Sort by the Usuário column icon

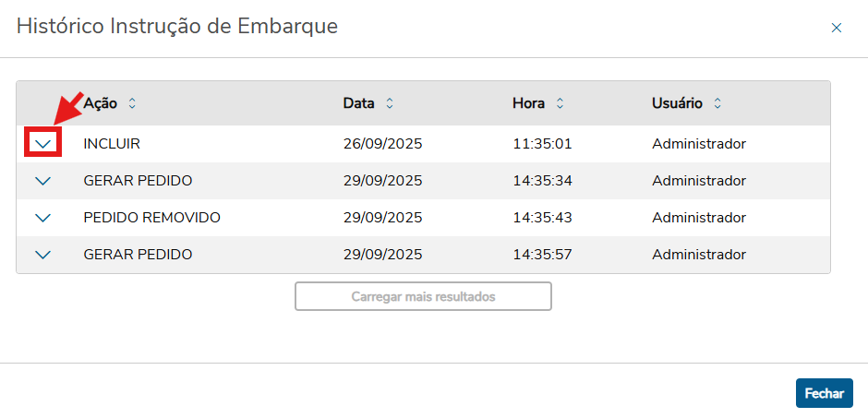(717, 103)
